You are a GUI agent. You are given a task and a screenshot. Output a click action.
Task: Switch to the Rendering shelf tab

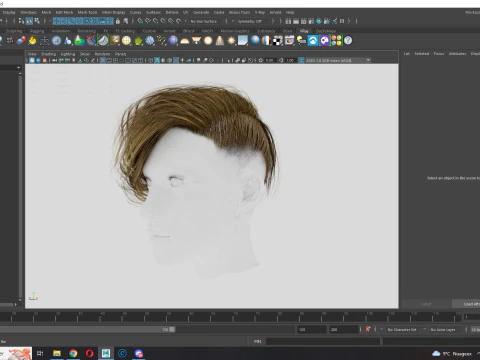click(x=87, y=31)
